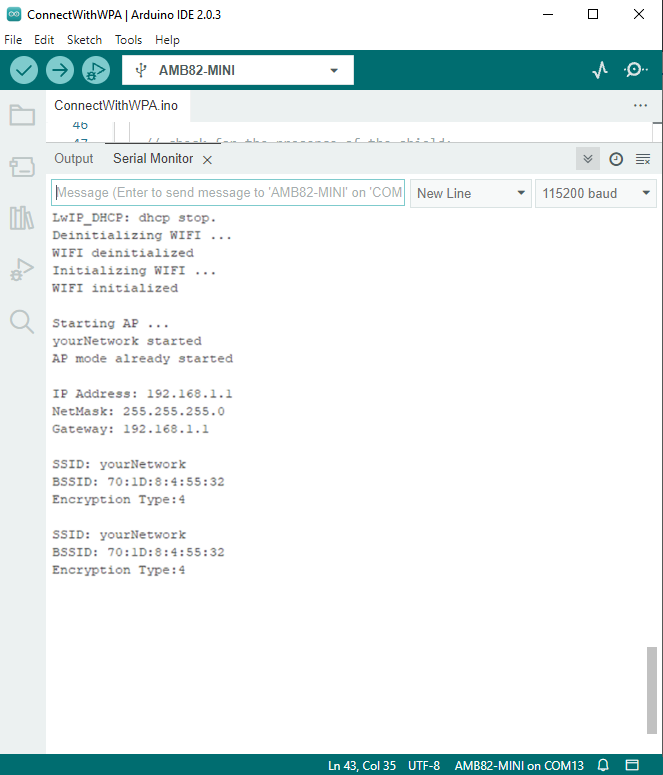
Task: Click the serial message input field
Action: pyautogui.click(x=228, y=193)
